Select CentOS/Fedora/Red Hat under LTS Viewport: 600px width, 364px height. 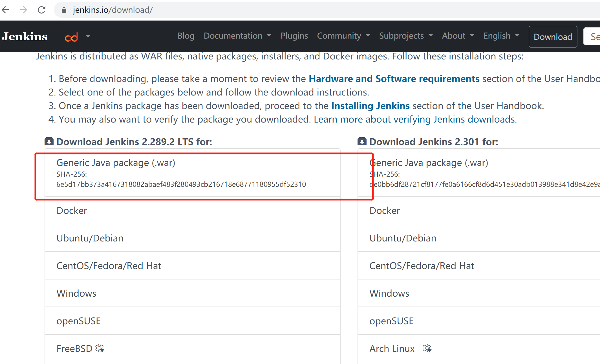tap(193, 266)
